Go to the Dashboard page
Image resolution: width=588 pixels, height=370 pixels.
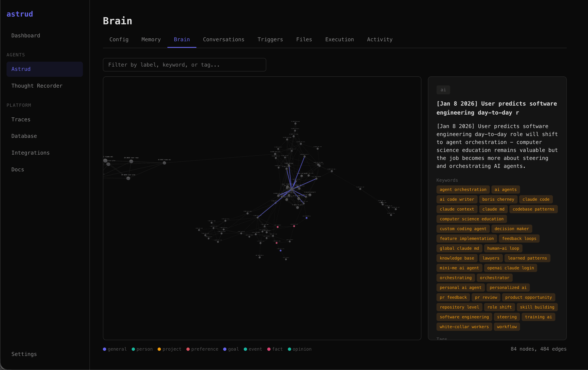click(26, 35)
